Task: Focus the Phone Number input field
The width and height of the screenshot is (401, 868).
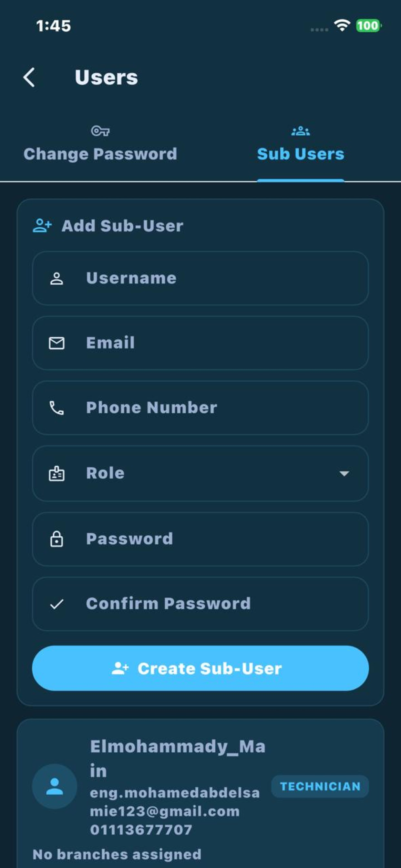Action: (x=200, y=408)
